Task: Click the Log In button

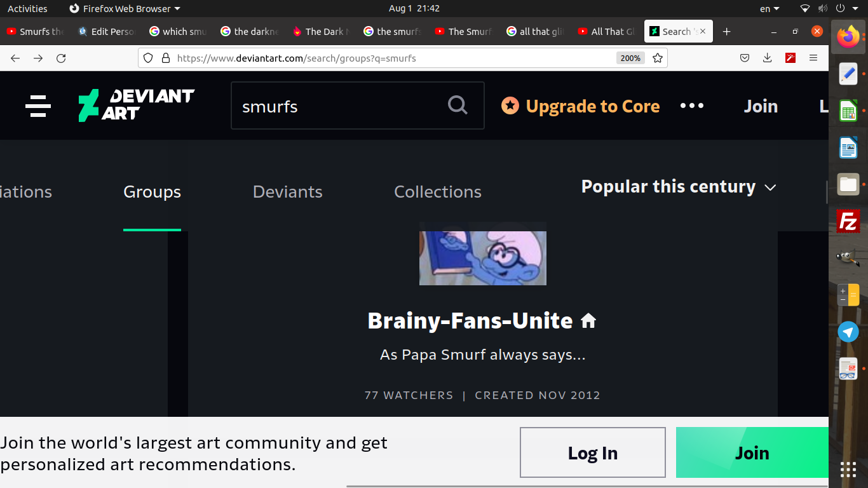Action: [x=592, y=452]
